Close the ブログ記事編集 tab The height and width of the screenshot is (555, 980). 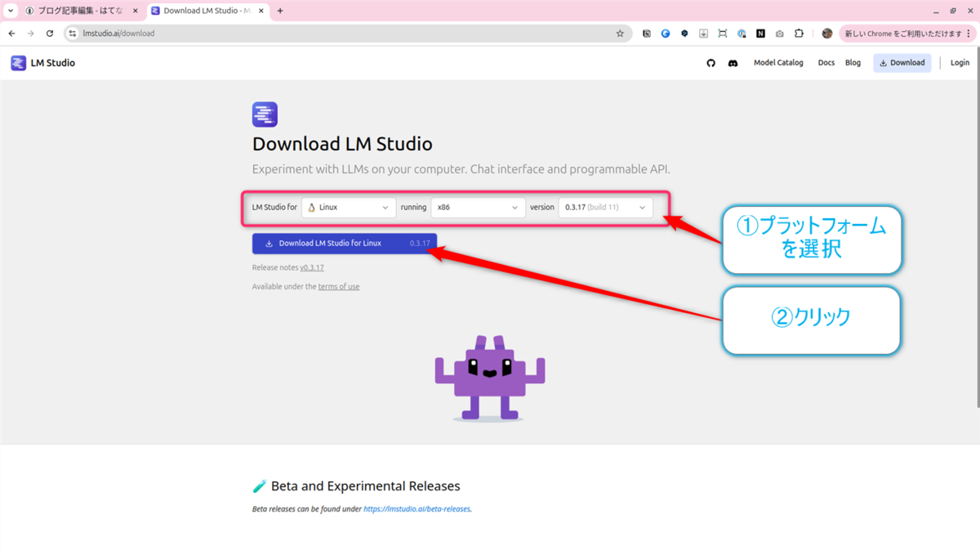(136, 11)
